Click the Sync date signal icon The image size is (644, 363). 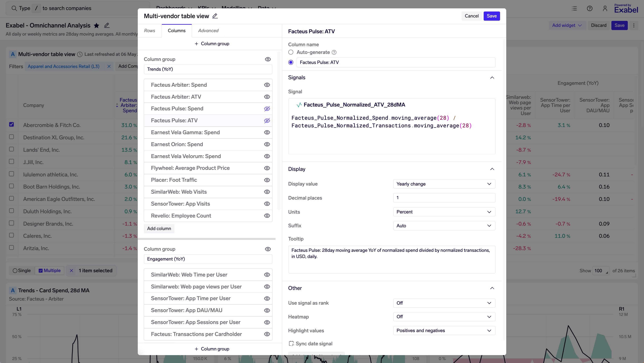[x=291, y=344]
